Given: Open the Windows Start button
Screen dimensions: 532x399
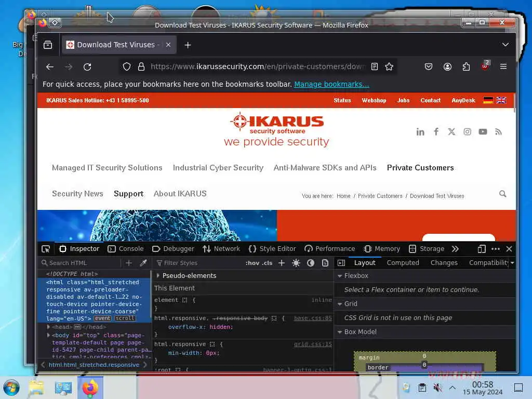Looking at the screenshot, I should pos(11,388).
